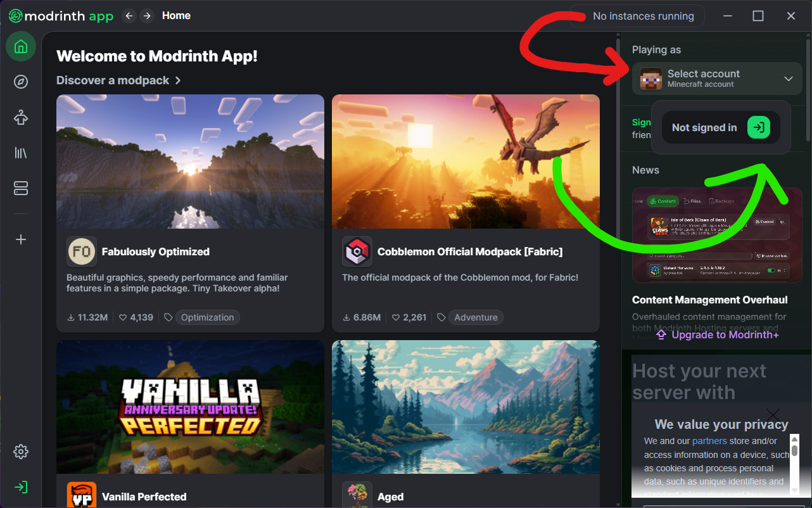
Task: Click the We value your privacy heading
Action: tap(721, 424)
